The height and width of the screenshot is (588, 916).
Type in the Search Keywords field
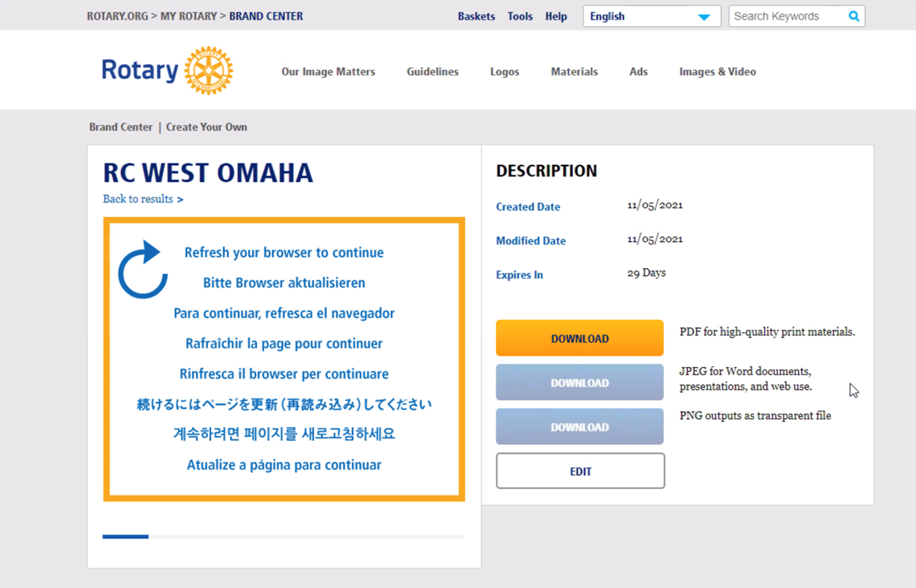(785, 16)
